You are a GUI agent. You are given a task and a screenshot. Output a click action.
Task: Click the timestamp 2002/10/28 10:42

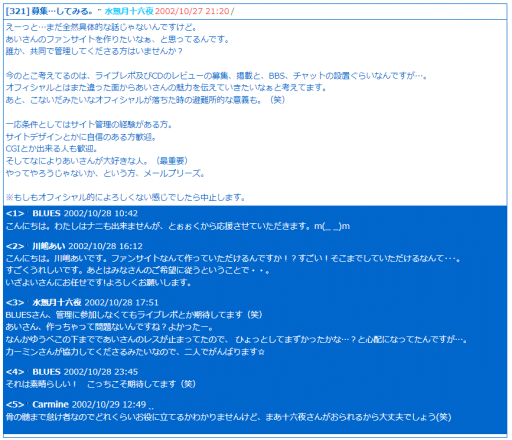coord(101,213)
